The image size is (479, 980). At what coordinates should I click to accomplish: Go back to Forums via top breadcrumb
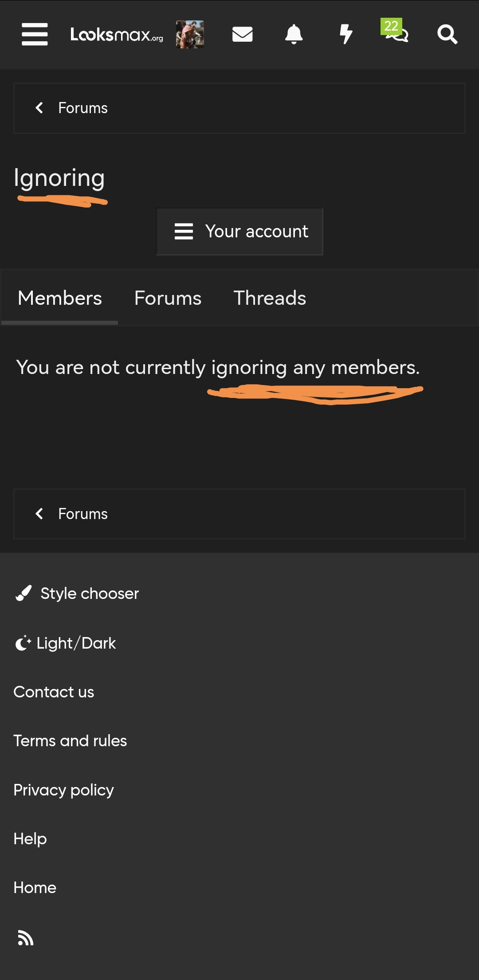point(82,108)
